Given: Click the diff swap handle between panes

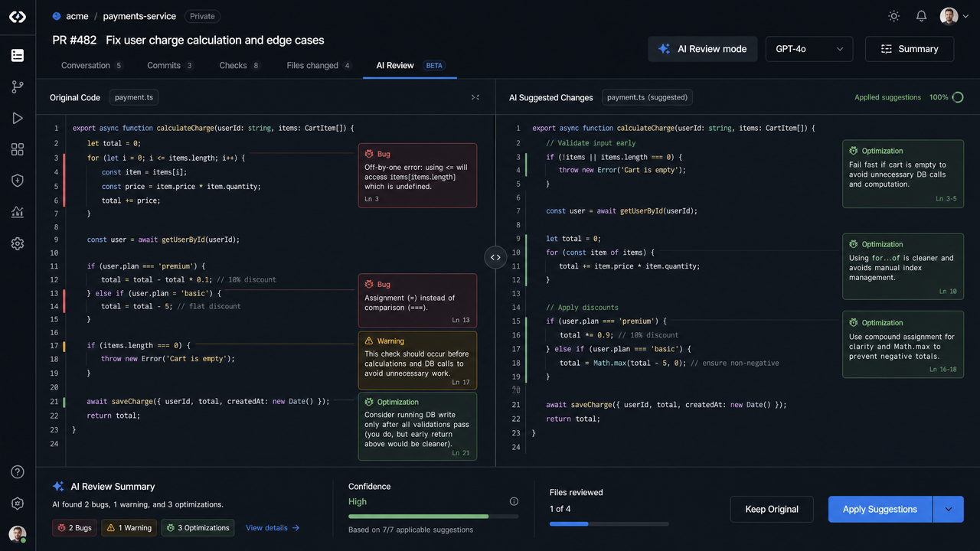Looking at the screenshot, I should [495, 257].
